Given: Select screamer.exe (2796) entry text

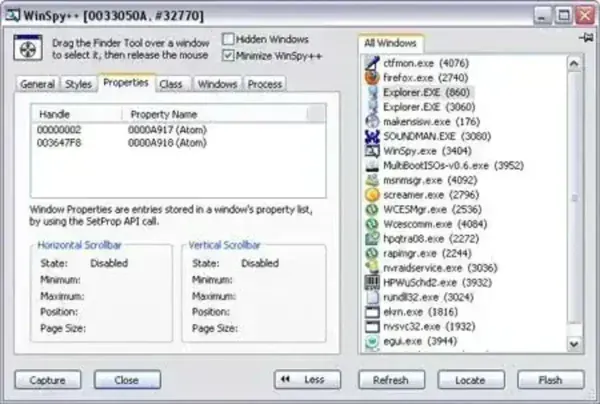Looking at the screenshot, I should point(431,195).
